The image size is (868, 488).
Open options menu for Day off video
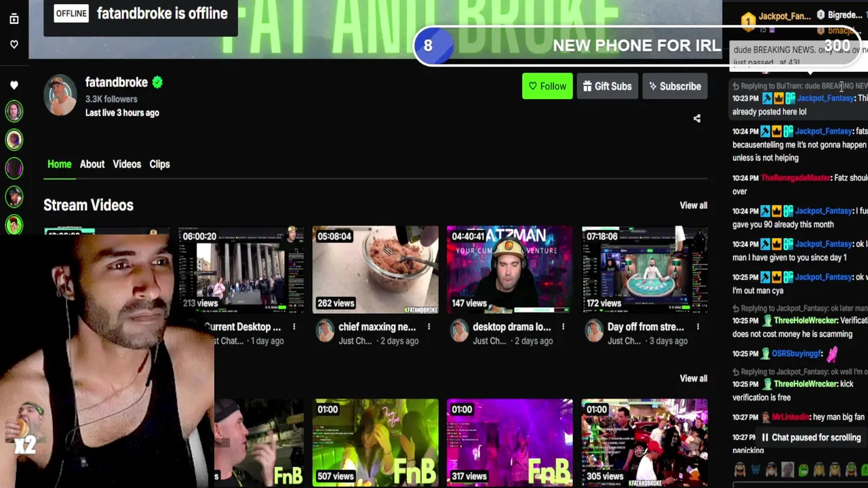[698, 327]
